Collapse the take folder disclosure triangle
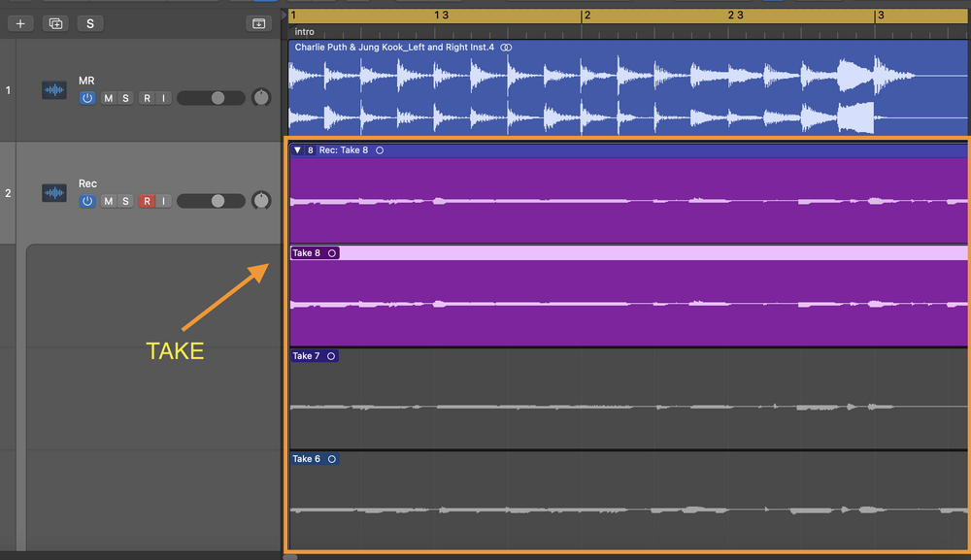 (x=297, y=150)
